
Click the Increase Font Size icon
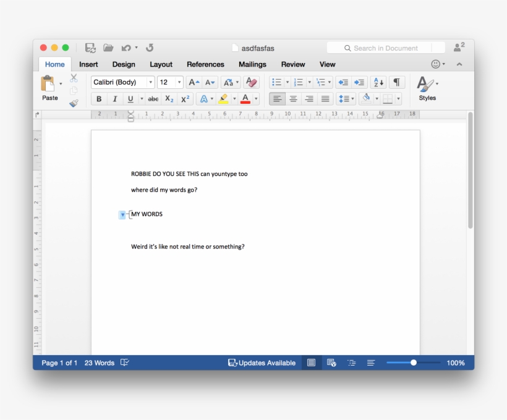[x=194, y=82]
